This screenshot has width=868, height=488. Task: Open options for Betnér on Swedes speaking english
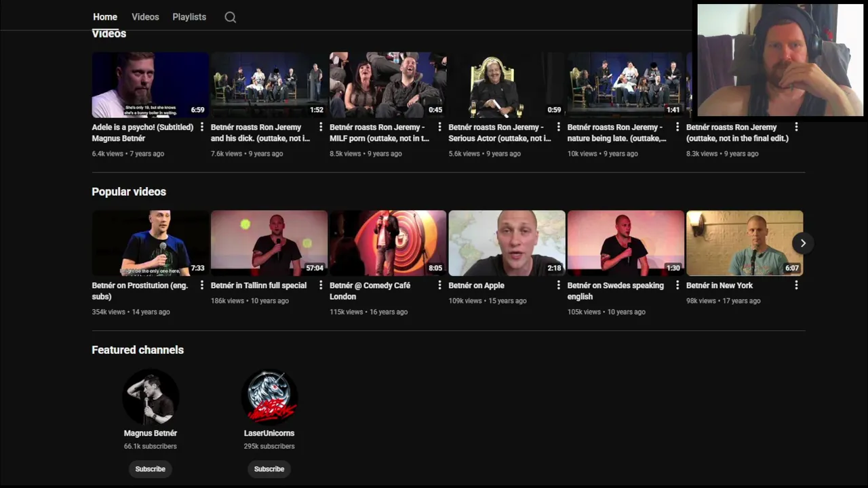pyautogui.click(x=677, y=285)
